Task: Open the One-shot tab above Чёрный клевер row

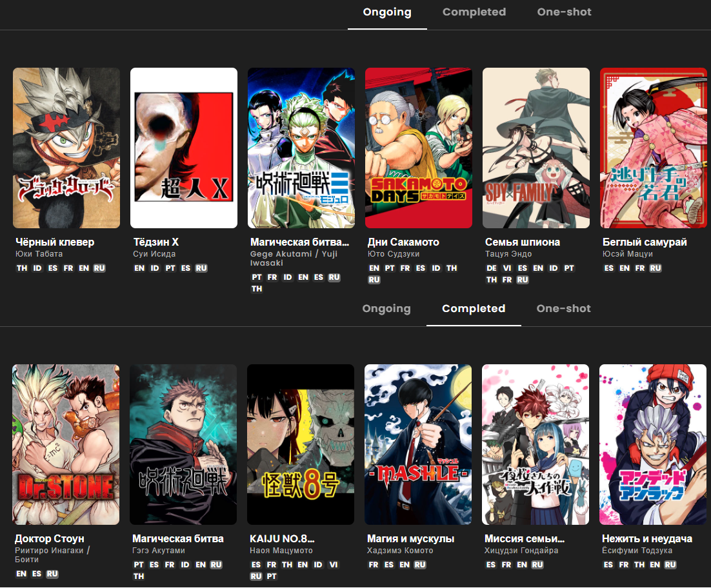Action: [564, 12]
